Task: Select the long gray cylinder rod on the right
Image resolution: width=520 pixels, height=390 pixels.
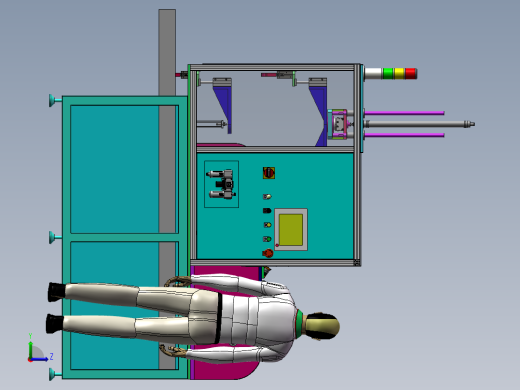Action: (419, 124)
